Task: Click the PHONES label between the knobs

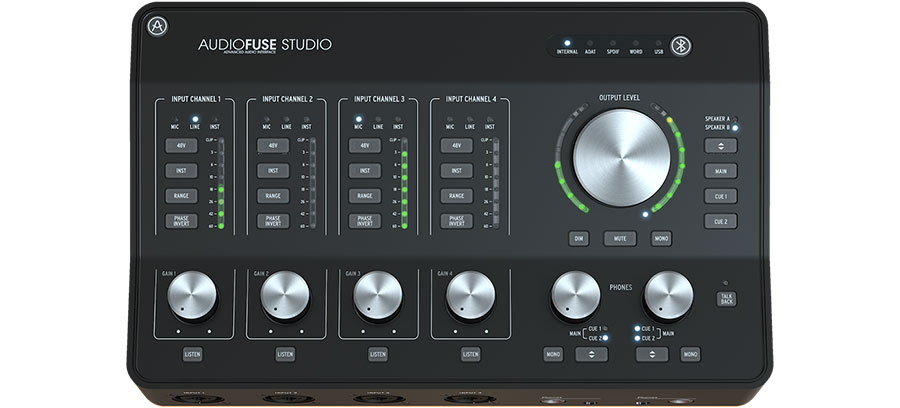Action: (x=621, y=287)
